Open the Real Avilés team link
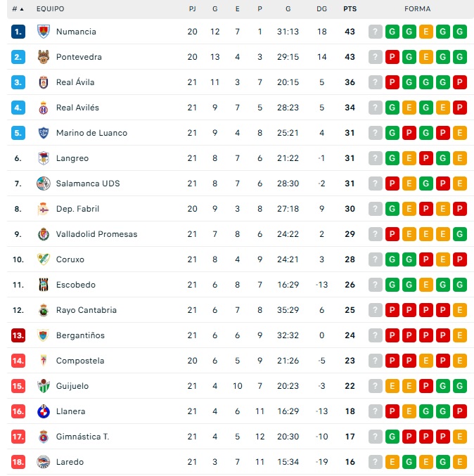 [x=77, y=108]
